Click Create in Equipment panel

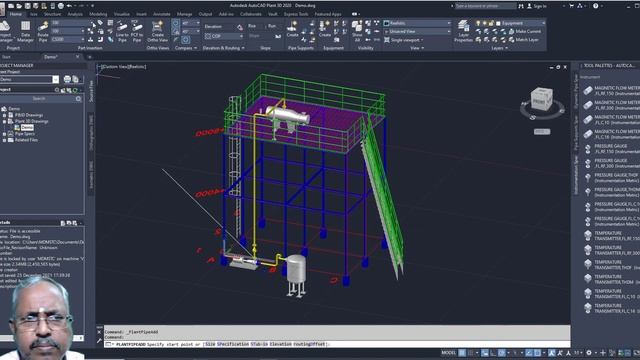[324, 29]
